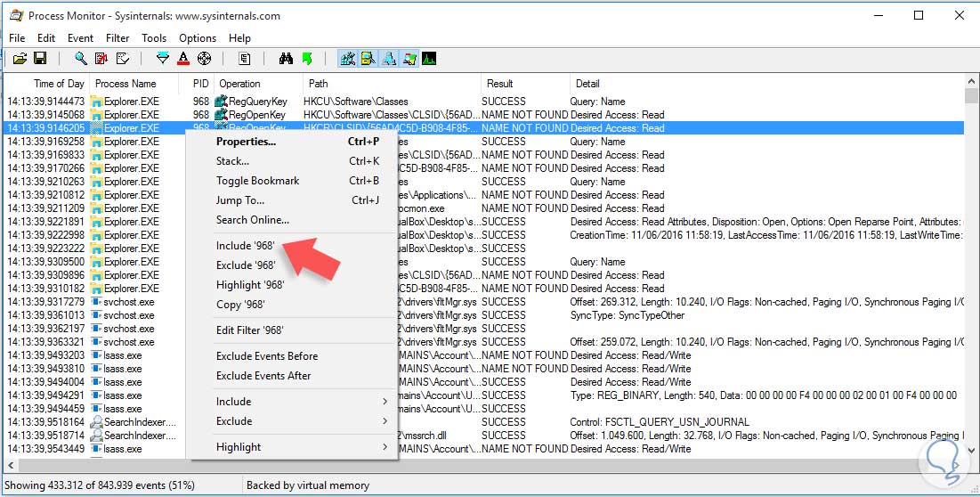
Task: Open the Event menu
Action: click(x=81, y=38)
